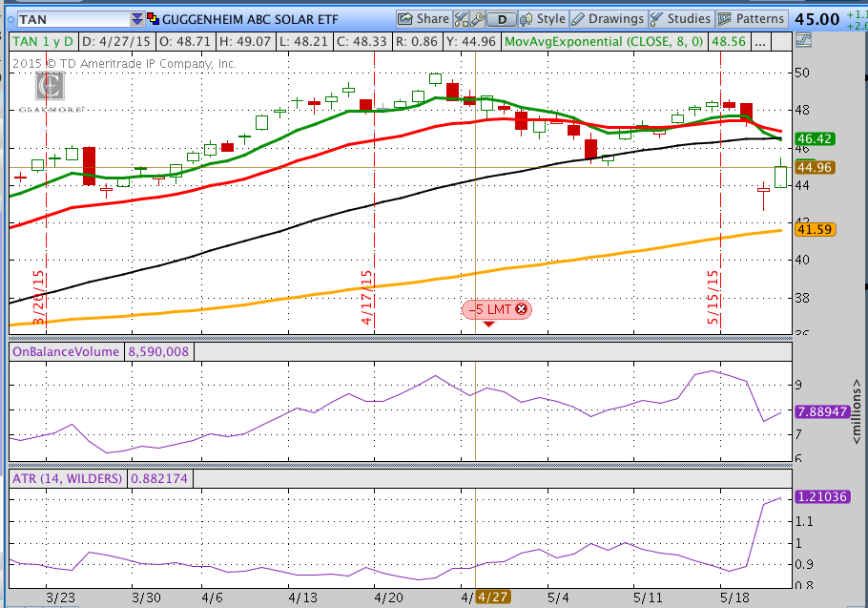Click the 8,590,008 OBV value
This screenshot has width=868, height=608.
[x=158, y=351]
